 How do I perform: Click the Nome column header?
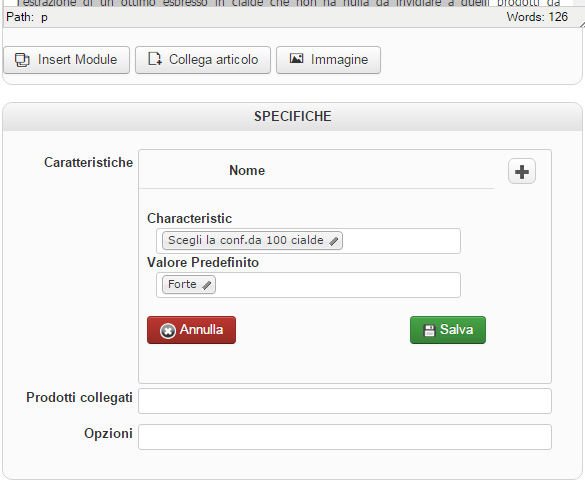[x=247, y=171]
